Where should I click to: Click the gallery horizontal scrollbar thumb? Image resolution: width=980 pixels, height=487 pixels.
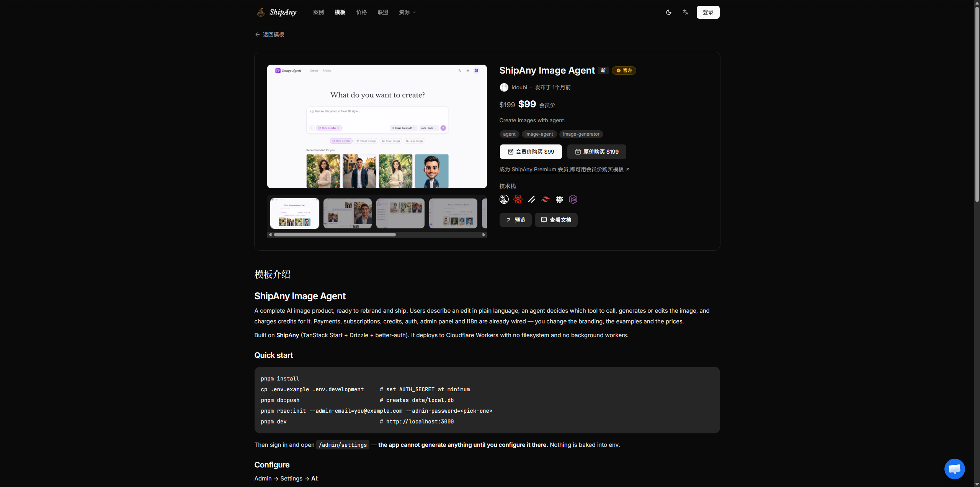tap(335, 234)
